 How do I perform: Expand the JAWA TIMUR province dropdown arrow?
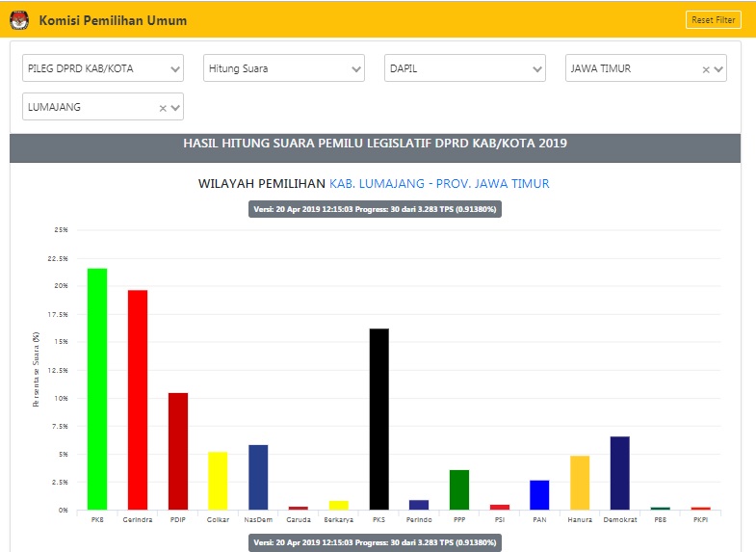[x=718, y=69]
